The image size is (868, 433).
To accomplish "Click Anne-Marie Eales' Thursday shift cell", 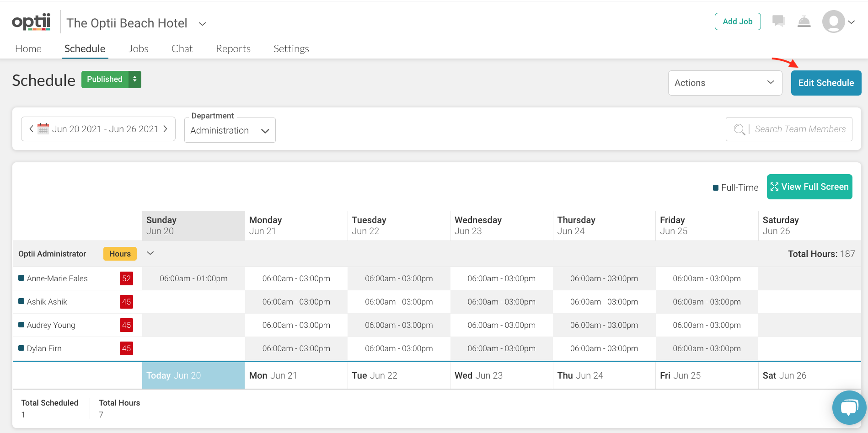I will click(x=604, y=278).
